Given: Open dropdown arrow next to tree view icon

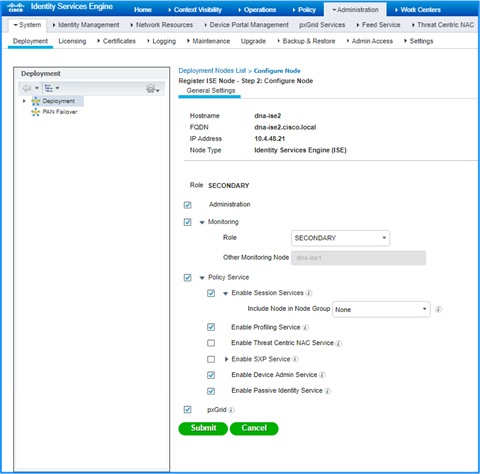Looking at the screenshot, I should (x=57, y=88).
